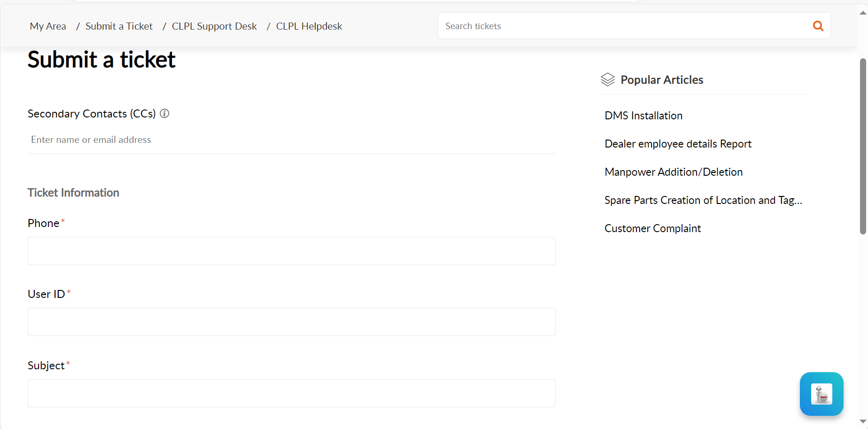868x429 pixels.
Task: Click the page vertical scrollbar thumb
Action: click(863, 146)
